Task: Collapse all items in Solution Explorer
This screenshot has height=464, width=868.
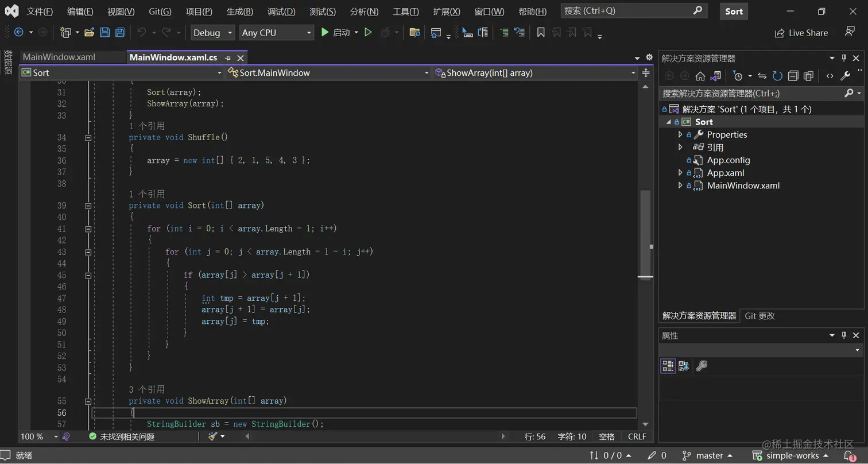Action: [793, 76]
